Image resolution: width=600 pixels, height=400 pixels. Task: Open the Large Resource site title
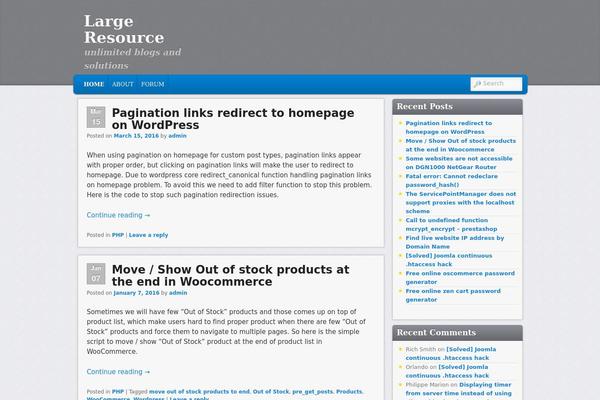coord(124,29)
